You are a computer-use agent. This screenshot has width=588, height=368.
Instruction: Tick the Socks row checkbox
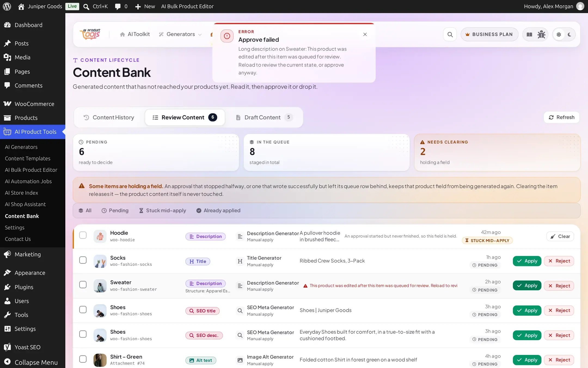coord(83,260)
